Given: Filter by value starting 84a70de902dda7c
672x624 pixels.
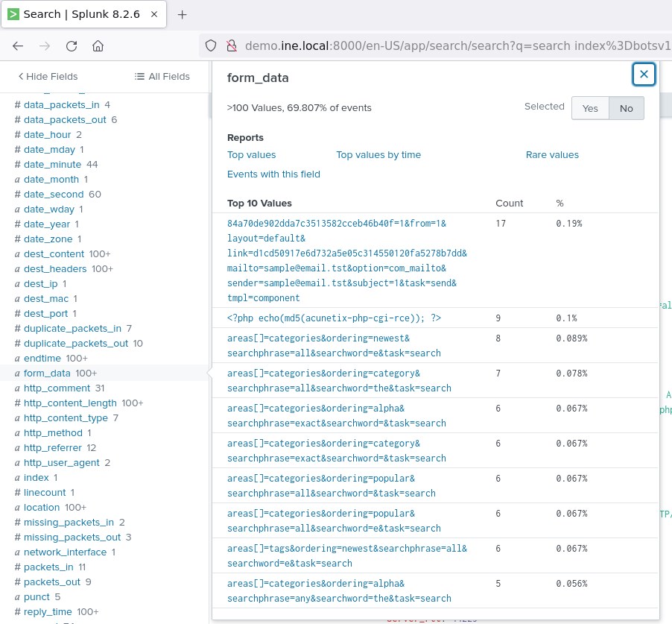Looking at the screenshot, I should tap(346, 260).
